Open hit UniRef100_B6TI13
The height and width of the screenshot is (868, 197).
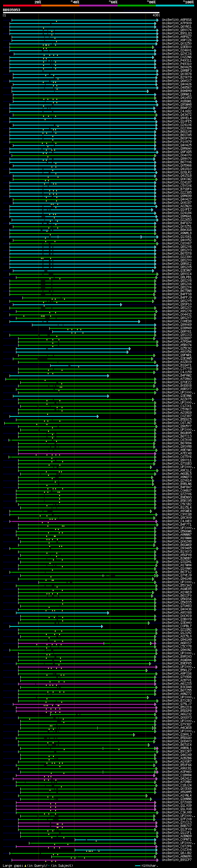176,437
